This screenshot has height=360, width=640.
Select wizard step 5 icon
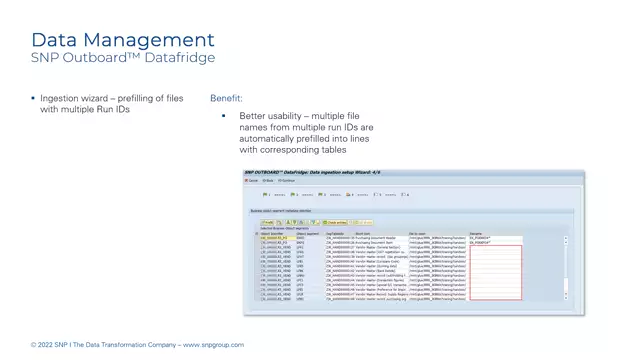pos(376,195)
